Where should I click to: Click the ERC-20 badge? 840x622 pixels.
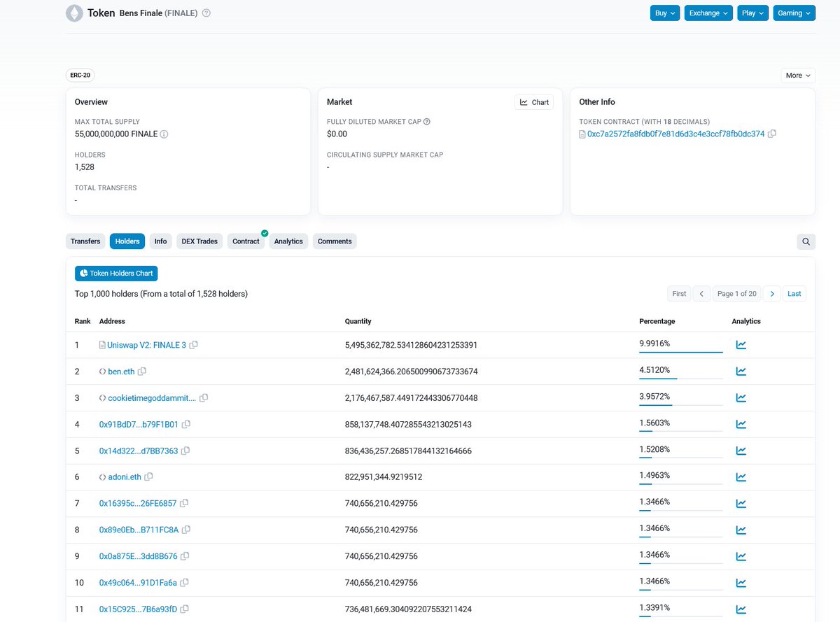tap(80, 75)
